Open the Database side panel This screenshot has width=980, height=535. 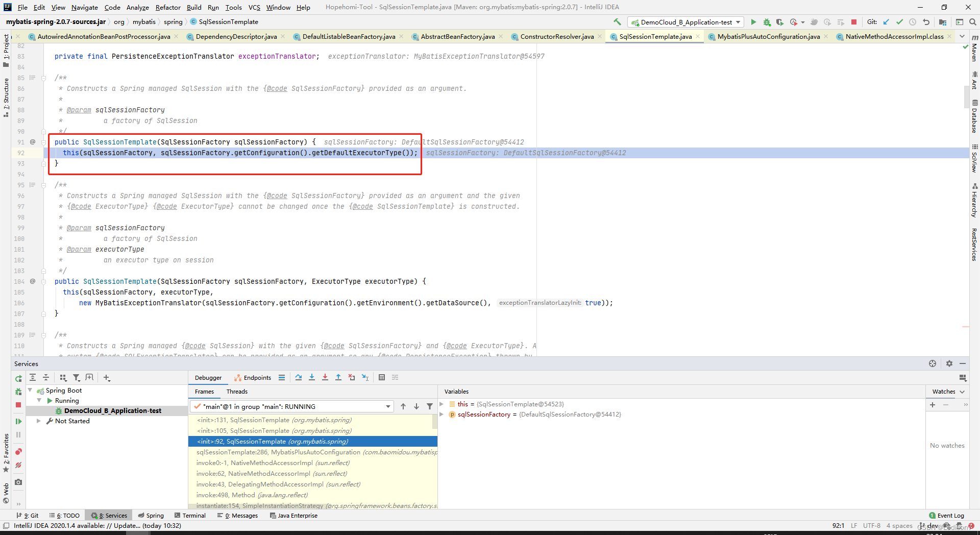click(974, 116)
